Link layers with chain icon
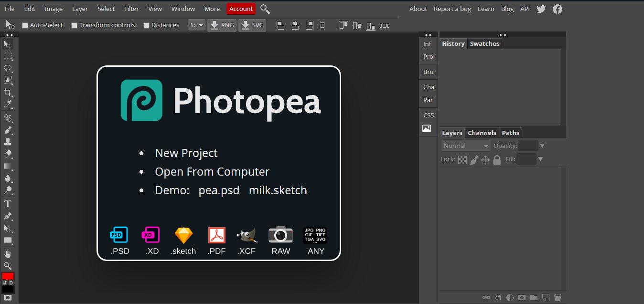This screenshot has width=644, height=304. tap(486, 298)
